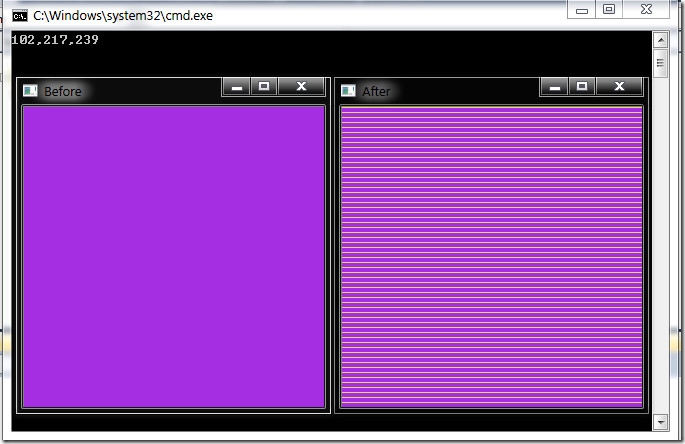
Task: Maximize the cmd.exe window
Action: coord(609,9)
